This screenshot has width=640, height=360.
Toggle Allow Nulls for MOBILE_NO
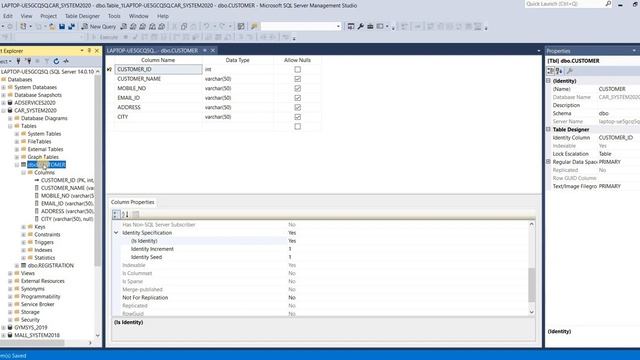coord(298,88)
